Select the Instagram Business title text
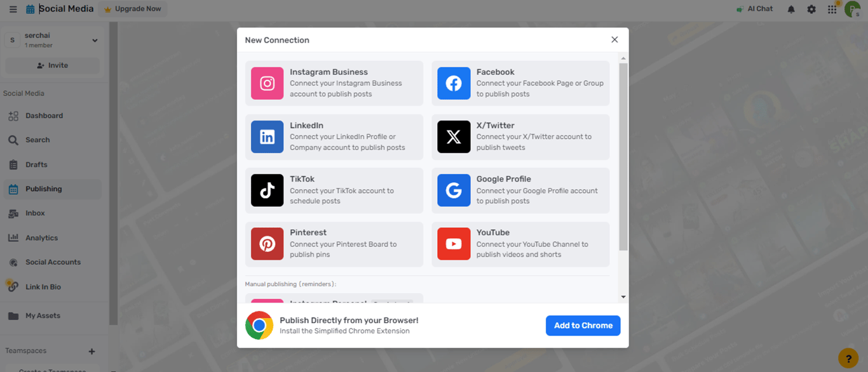 (x=329, y=72)
